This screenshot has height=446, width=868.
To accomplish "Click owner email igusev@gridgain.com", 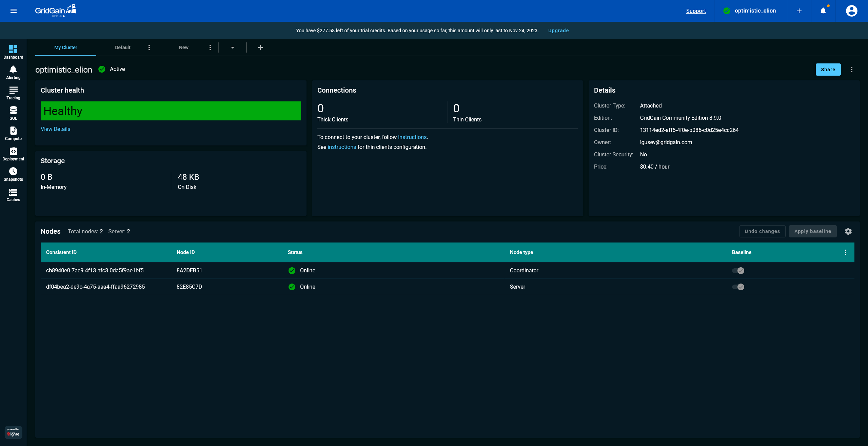I will tap(666, 142).
